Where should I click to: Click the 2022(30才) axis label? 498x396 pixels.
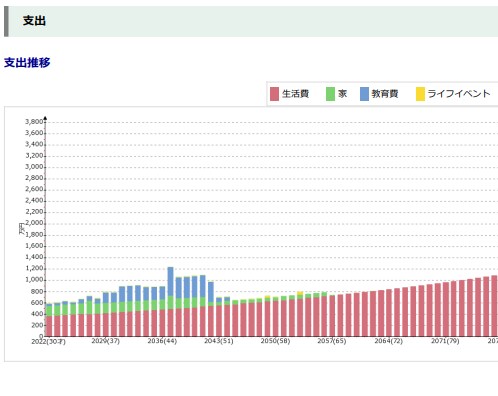(x=48, y=342)
